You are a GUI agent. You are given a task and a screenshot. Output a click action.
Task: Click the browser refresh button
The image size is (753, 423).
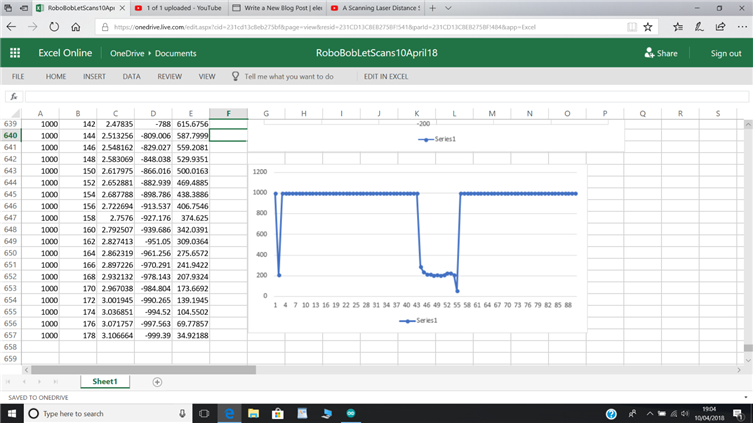click(x=55, y=27)
